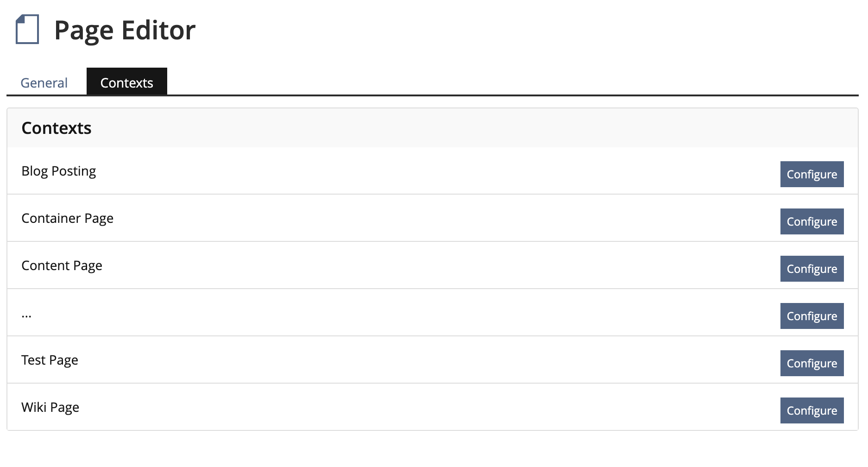Select the Test Page label
The width and height of the screenshot is (868, 467).
click(50, 360)
